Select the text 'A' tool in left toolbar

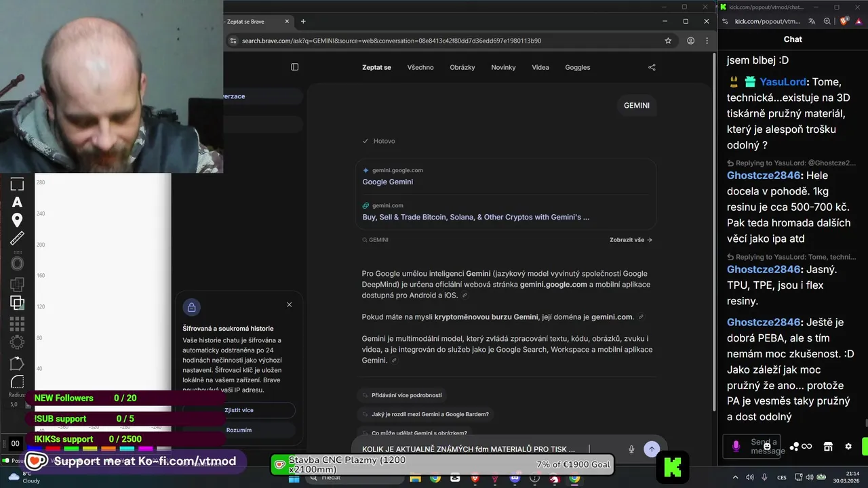click(17, 202)
